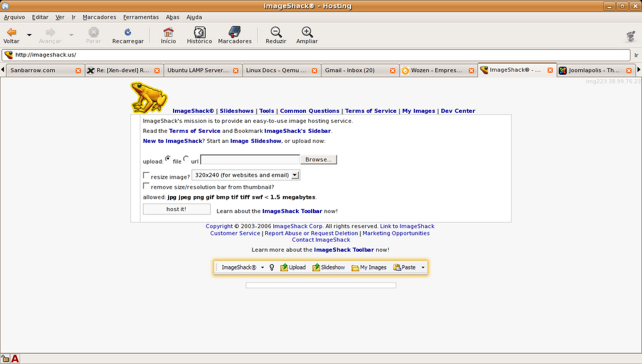Open the Ir menu

[74, 17]
